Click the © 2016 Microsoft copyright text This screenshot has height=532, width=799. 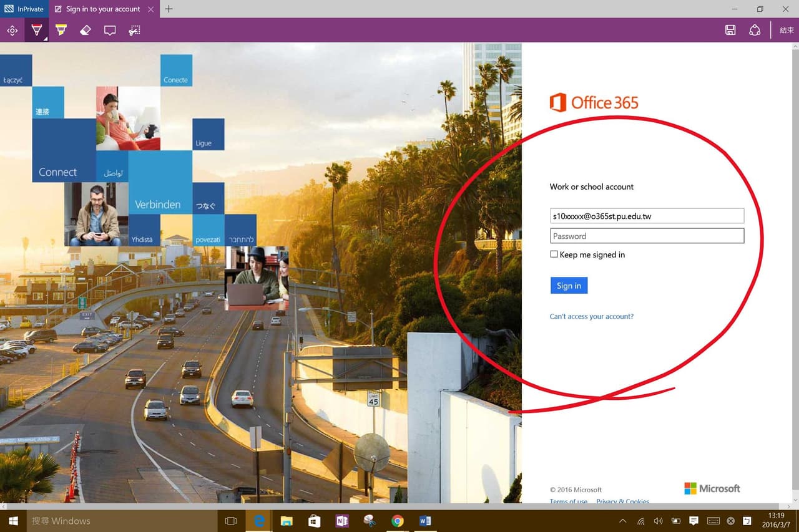[576, 490]
